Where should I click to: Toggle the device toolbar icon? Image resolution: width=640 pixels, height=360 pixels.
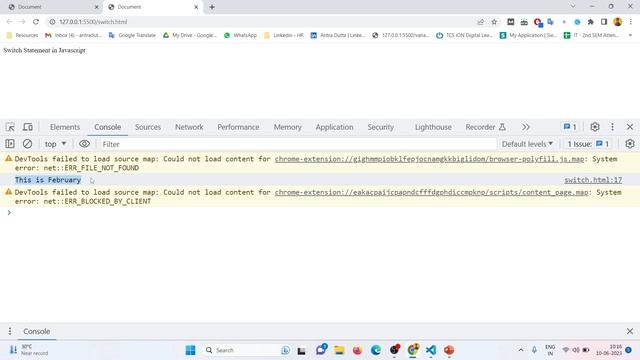pyautogui.click(x=28, y=127)
